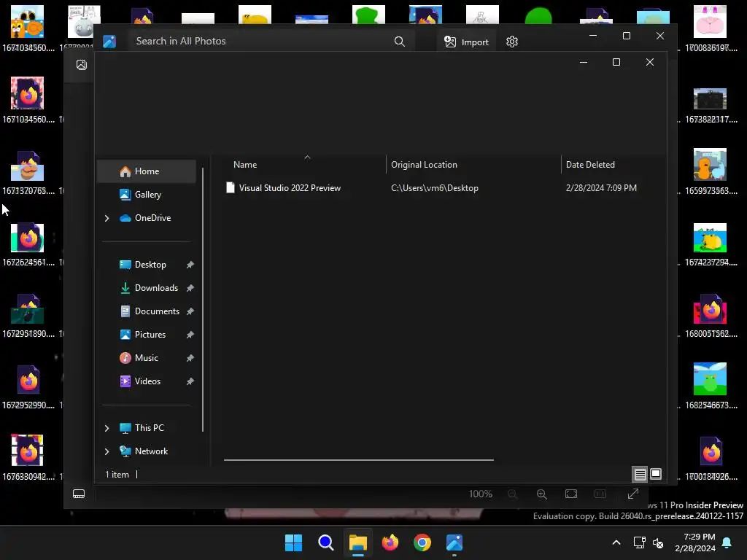Click the horizontal scrollbar in file list
This screenshot has width=747, height=560.
tap(359, 460)
